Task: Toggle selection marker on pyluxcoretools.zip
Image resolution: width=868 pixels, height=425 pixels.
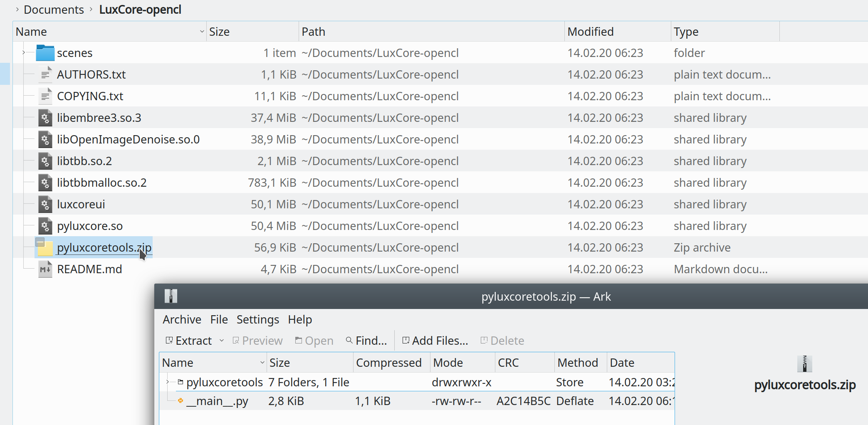Action: tap(40, 242)
